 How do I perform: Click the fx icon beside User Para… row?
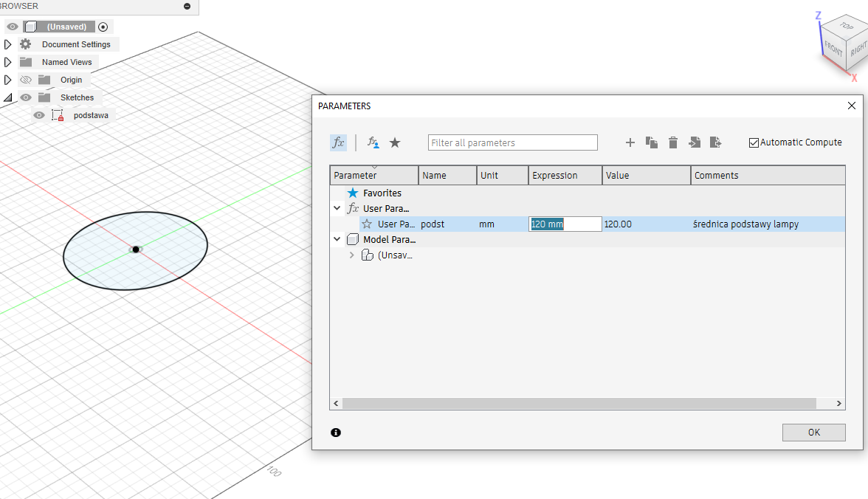[353, 208]
